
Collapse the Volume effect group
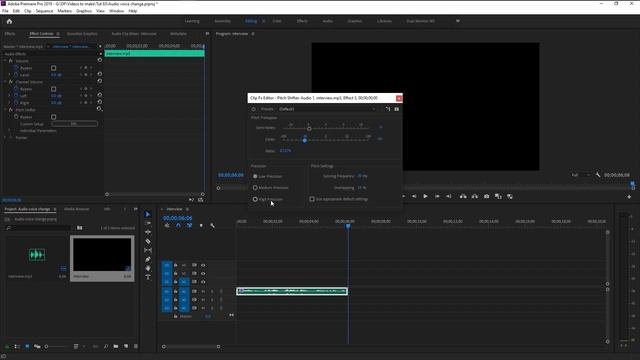6,61
